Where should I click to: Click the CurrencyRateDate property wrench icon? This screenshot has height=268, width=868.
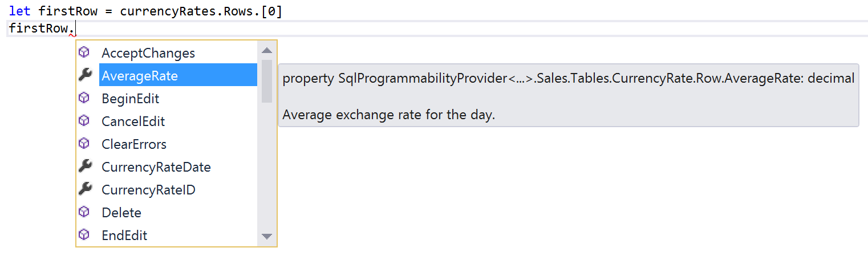click(x=85, y=167)
